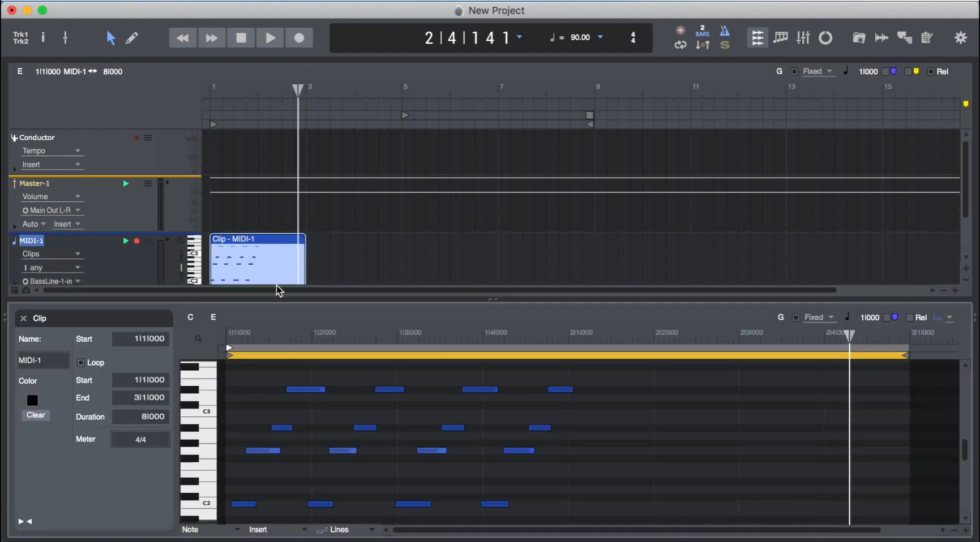Select the Pencil tool
This screenshot has width=980, height=542.
[132, 38]
